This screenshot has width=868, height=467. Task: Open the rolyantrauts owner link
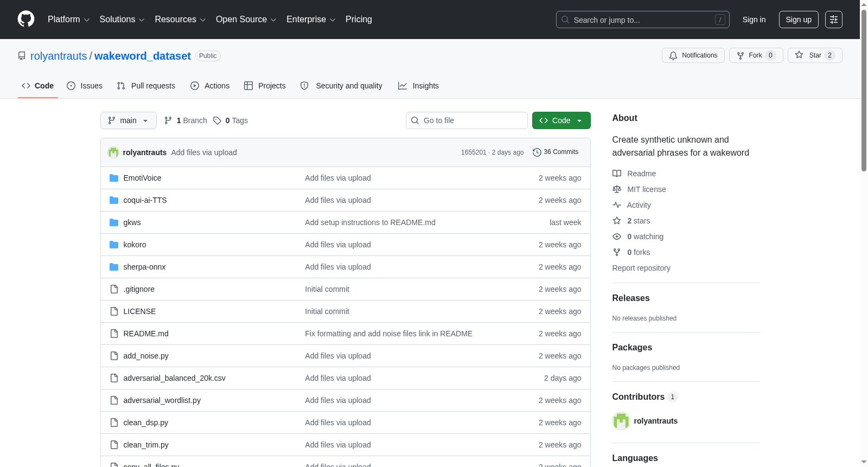click(59, 56)
